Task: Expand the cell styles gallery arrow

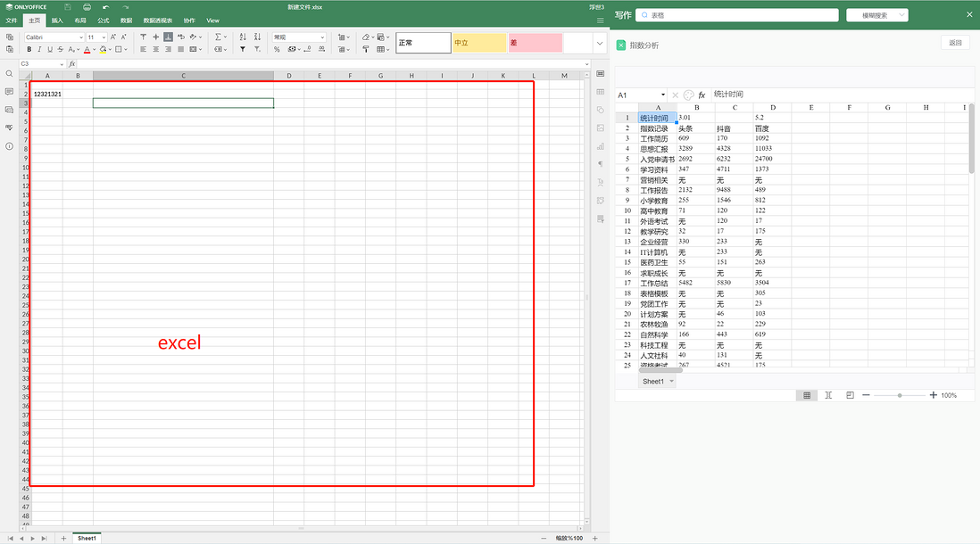Action: coord(600,43)
